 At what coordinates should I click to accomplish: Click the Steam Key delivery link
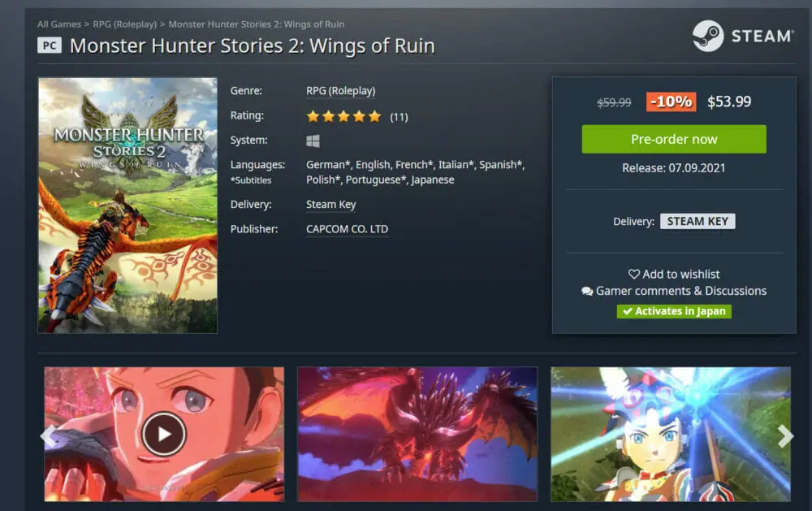331,204
